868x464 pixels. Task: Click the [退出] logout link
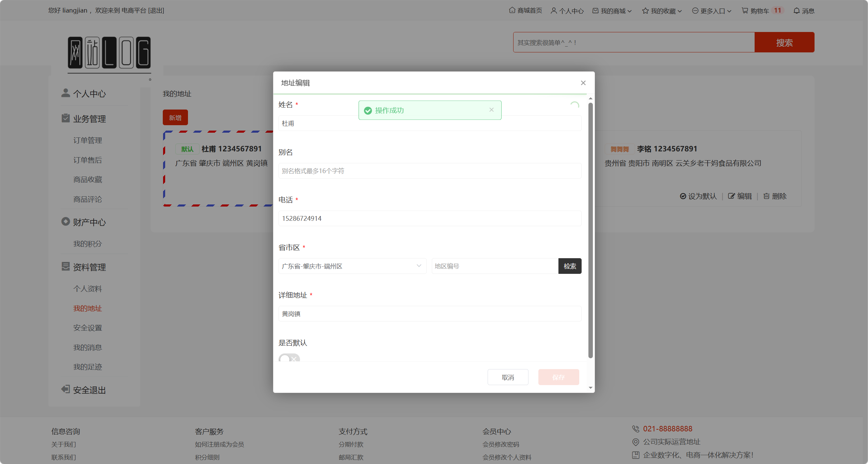156,11
